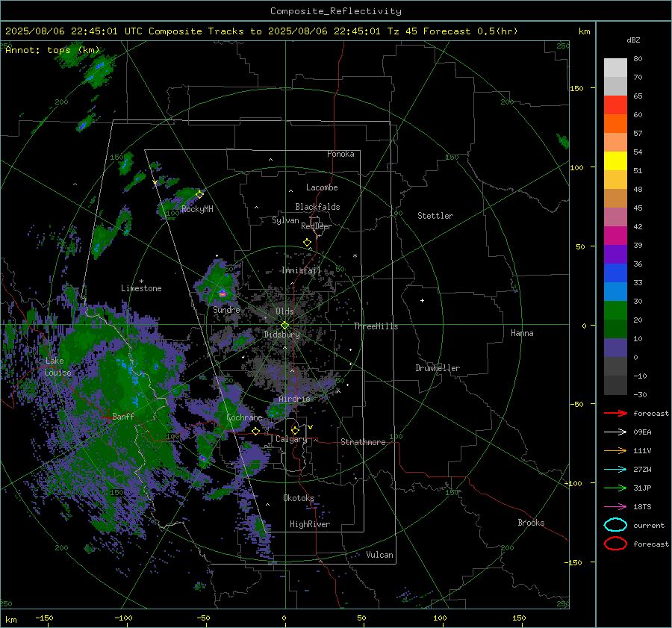
Task: Click the Drumheller town label
Action: point(438,368)
